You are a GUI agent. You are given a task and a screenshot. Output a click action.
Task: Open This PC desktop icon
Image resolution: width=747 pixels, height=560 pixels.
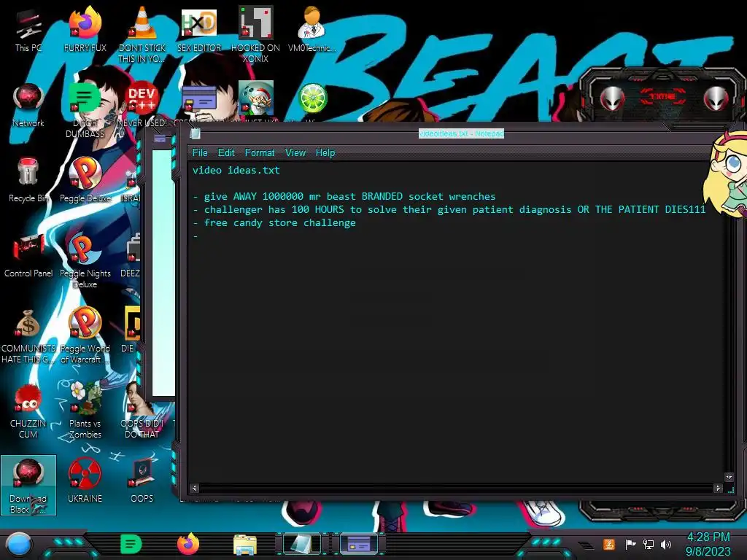click(x=28, y=29)
